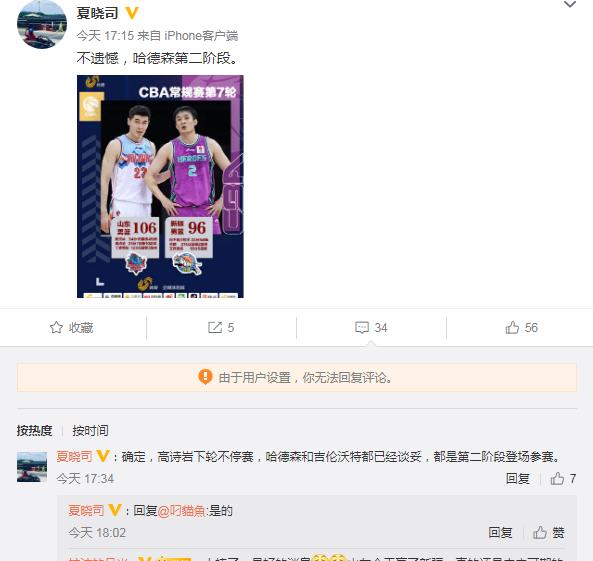Click the 今天 17:15 post timestamp
Screen dimensions: 593x561
105,36
